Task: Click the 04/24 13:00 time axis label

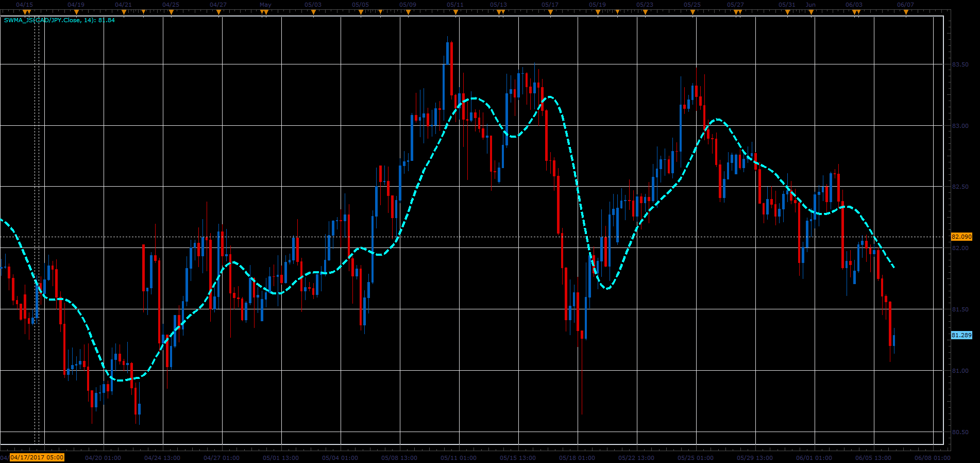Action: click(162, 458)
